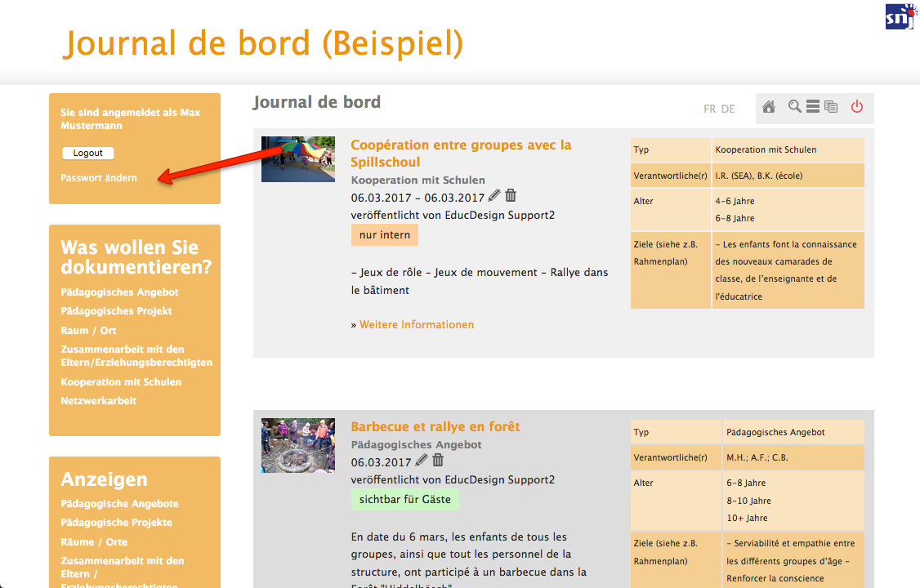The image size is (920, 588).
Task: Open the Passwort ändern link
Action: (x=99, y=178)
